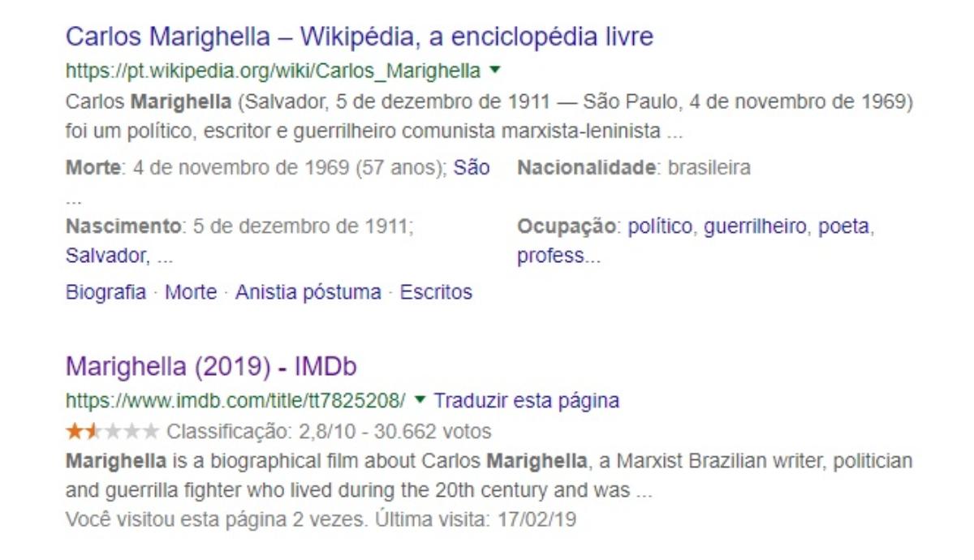Click Traduzir esta página

526,400
